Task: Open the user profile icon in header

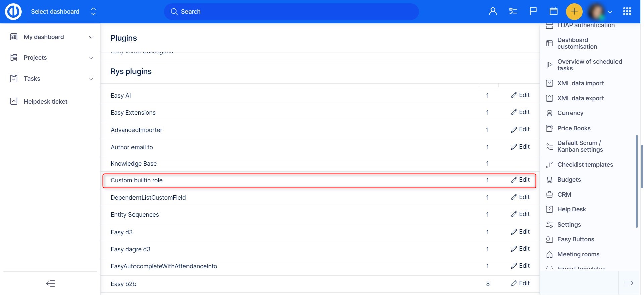Action: tap(493, 12)
